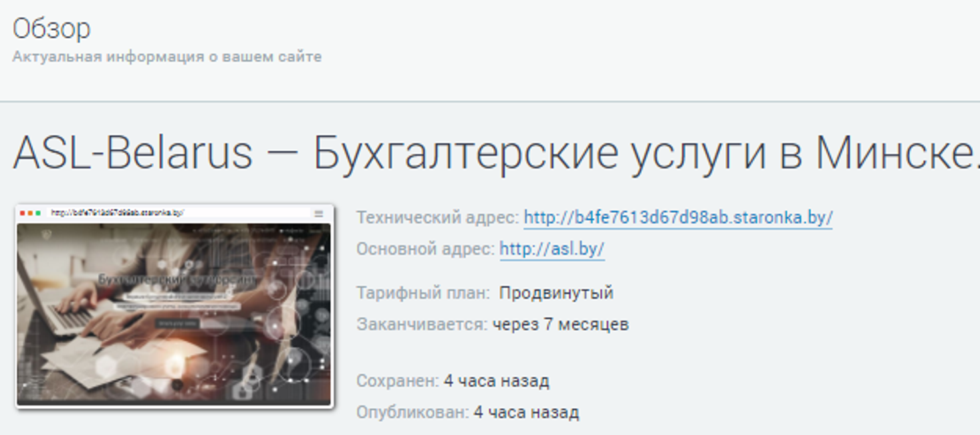Click the 'Опубликован: 4 часа назад' value

pyautogui.click(x=526, y=412)
